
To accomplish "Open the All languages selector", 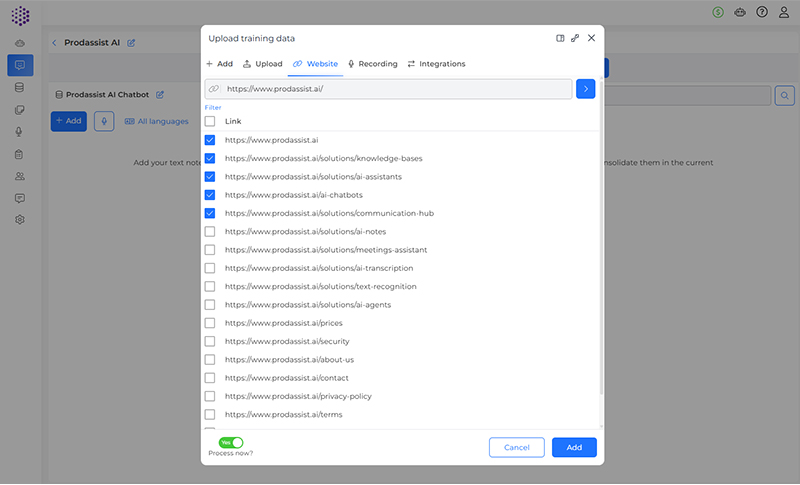I will pos(156,121).
